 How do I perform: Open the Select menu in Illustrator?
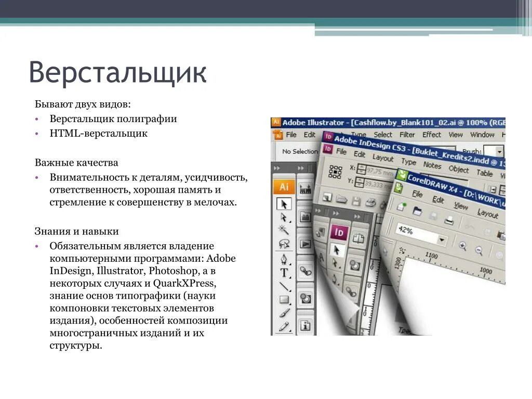pyautogui.click(x=383, y=135)
